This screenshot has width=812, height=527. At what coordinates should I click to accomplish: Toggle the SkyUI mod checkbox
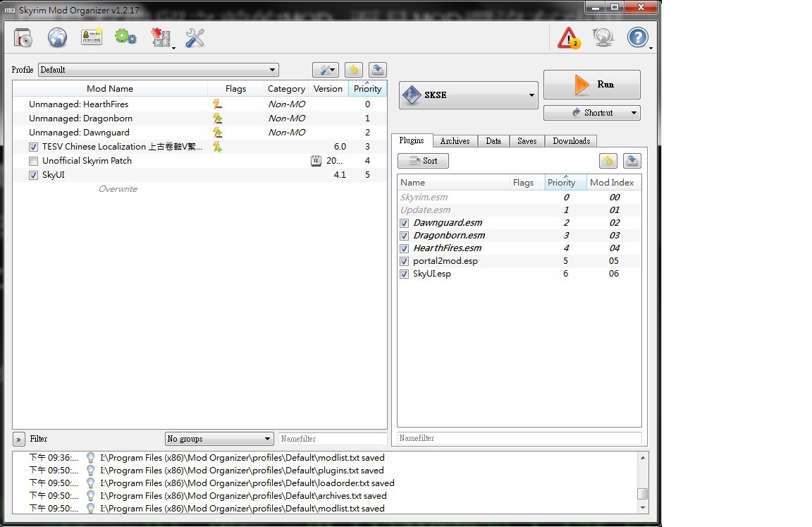coord(34,175)
